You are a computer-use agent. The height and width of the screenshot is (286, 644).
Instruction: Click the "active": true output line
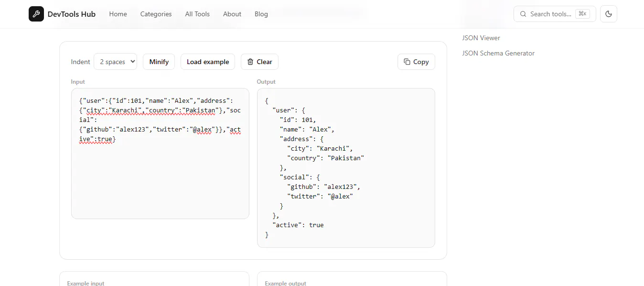298,225
